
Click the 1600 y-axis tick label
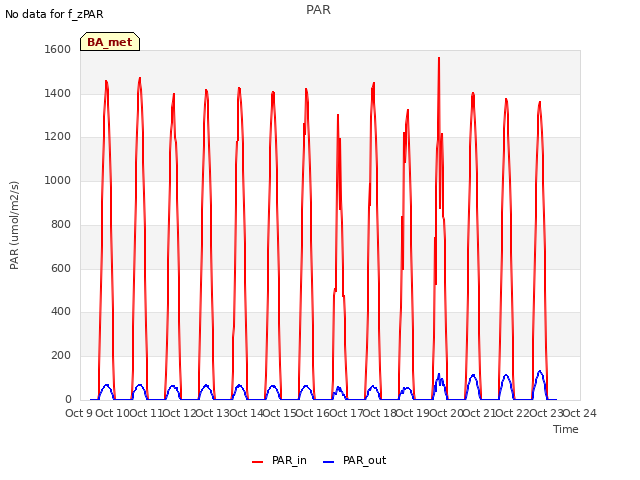tap(58, 49)
